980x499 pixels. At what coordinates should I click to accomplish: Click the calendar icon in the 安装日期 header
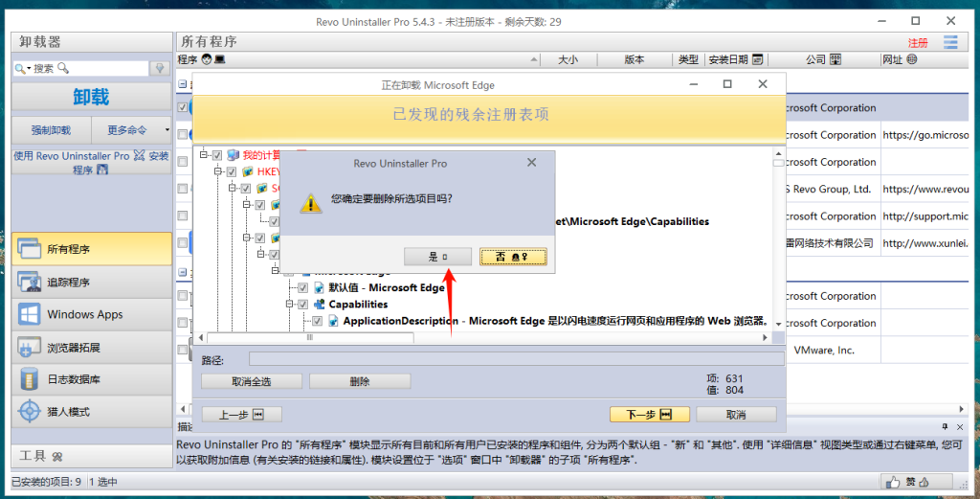[758, 59]
